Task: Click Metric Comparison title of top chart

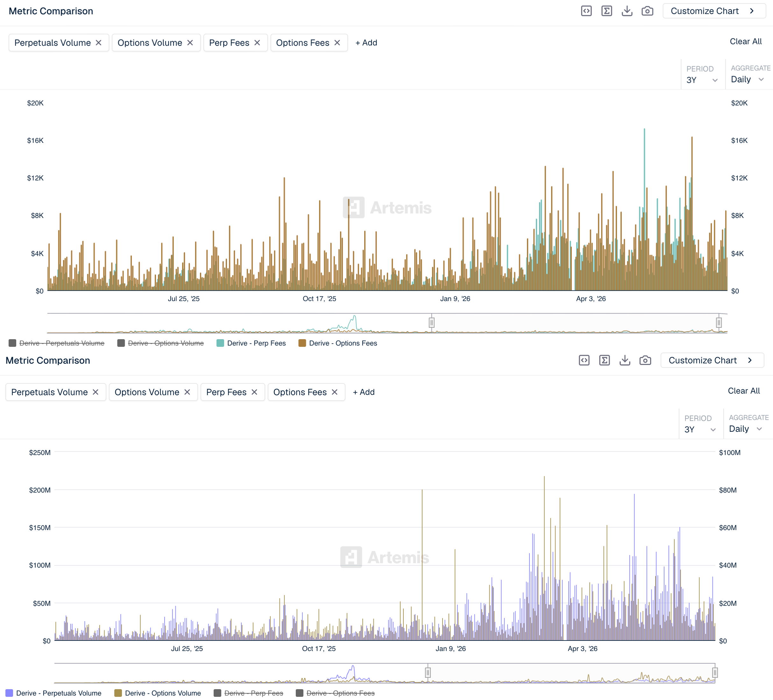Action: coord(51,11)
